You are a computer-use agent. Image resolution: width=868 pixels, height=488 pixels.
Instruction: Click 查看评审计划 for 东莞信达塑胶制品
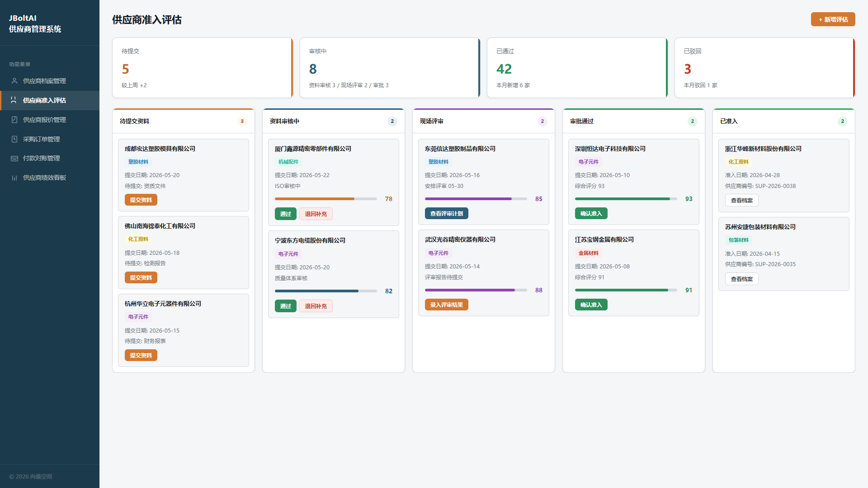447,213
